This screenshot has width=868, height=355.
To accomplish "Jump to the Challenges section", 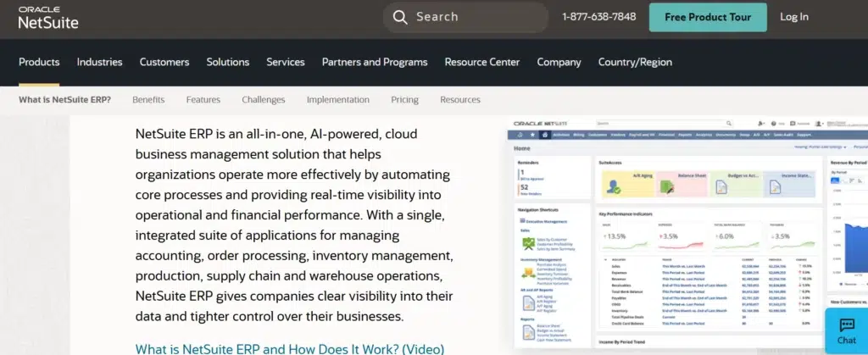I will point(264,99).
